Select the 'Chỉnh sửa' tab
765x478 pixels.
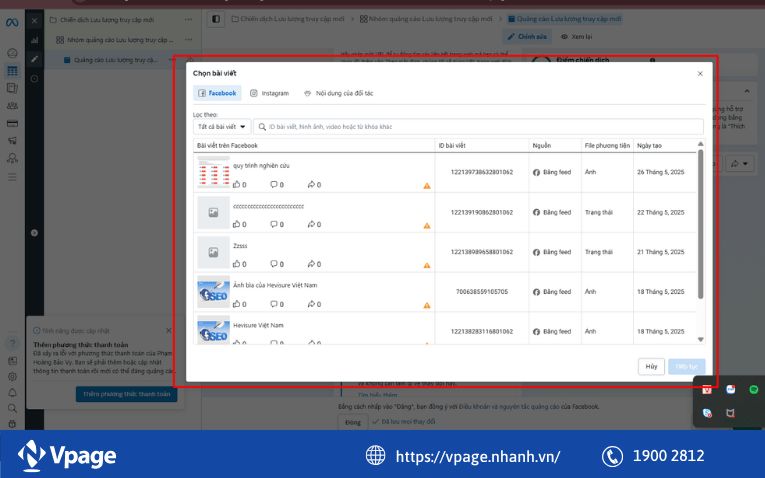point(527,37)
